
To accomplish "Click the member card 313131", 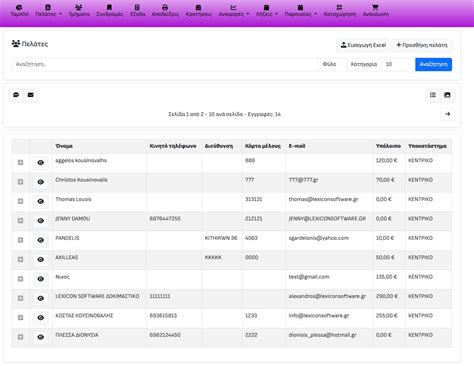I will 254,199.
